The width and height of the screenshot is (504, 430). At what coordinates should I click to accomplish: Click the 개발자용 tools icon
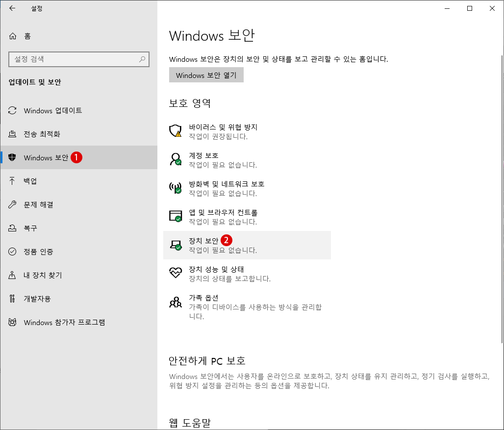coord(12,299)
